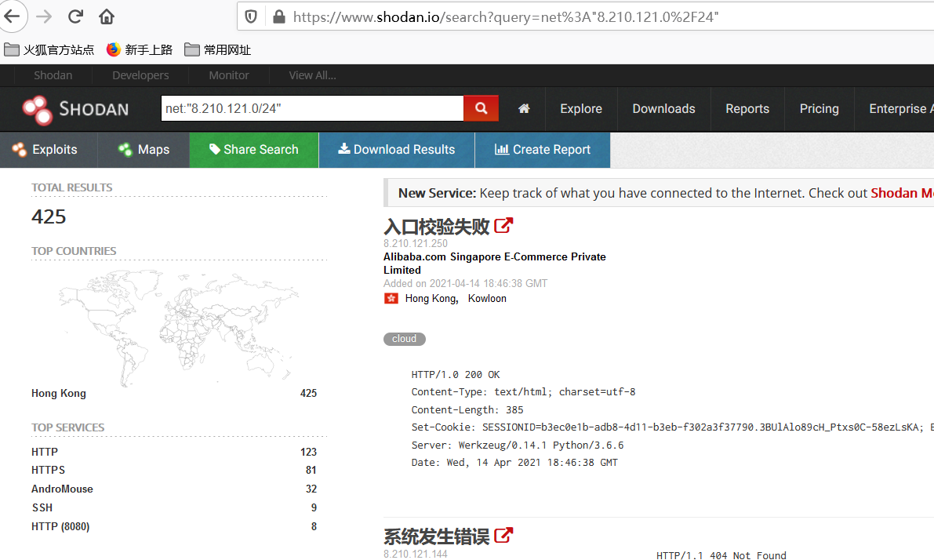Open the Explore menu item
The width and height of the screenshot is (934, 560).
581,108
